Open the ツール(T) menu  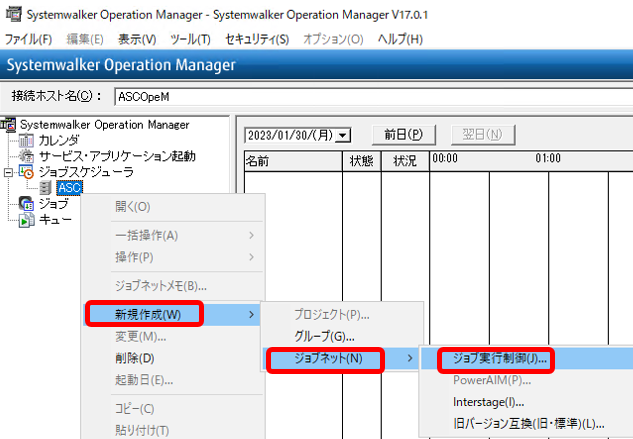tap(190, 39)
